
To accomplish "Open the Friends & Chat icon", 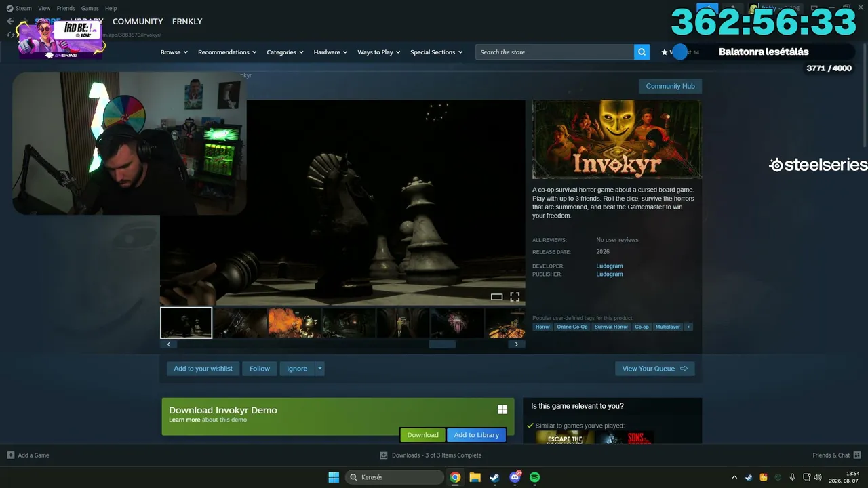I will click(857, 455).
